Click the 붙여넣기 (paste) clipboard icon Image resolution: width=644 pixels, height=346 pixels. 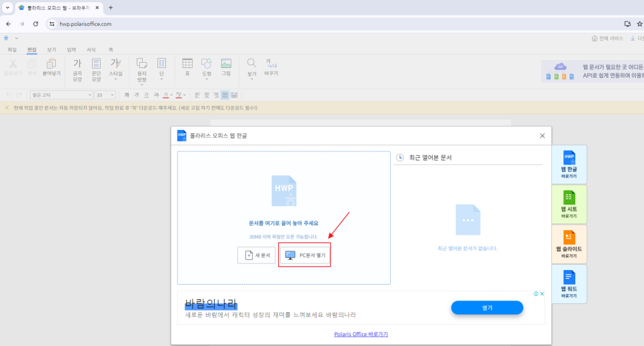[51, 64]
